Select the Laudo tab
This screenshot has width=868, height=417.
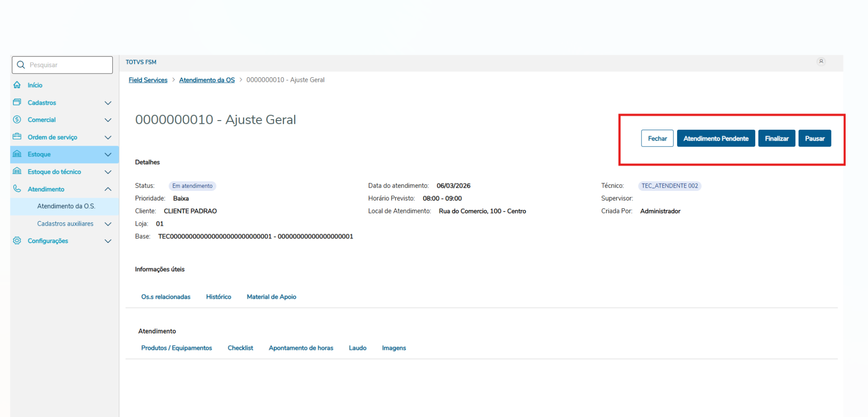click(x=358, y=348)
